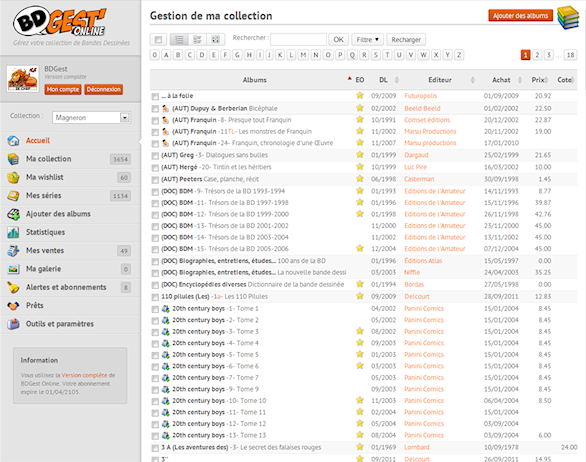Check the 20th century boys Tome 12 box

pyautogui.click(x=155, y=425)
